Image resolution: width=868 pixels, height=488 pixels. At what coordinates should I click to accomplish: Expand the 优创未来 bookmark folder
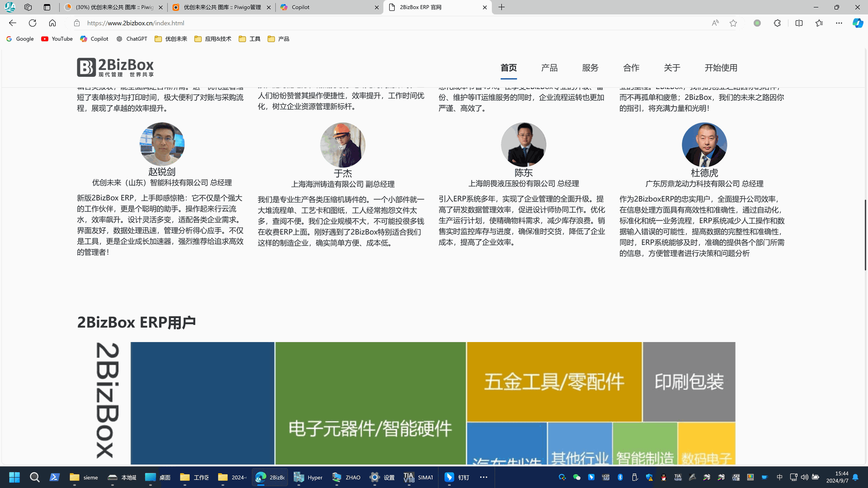(171, 39)
